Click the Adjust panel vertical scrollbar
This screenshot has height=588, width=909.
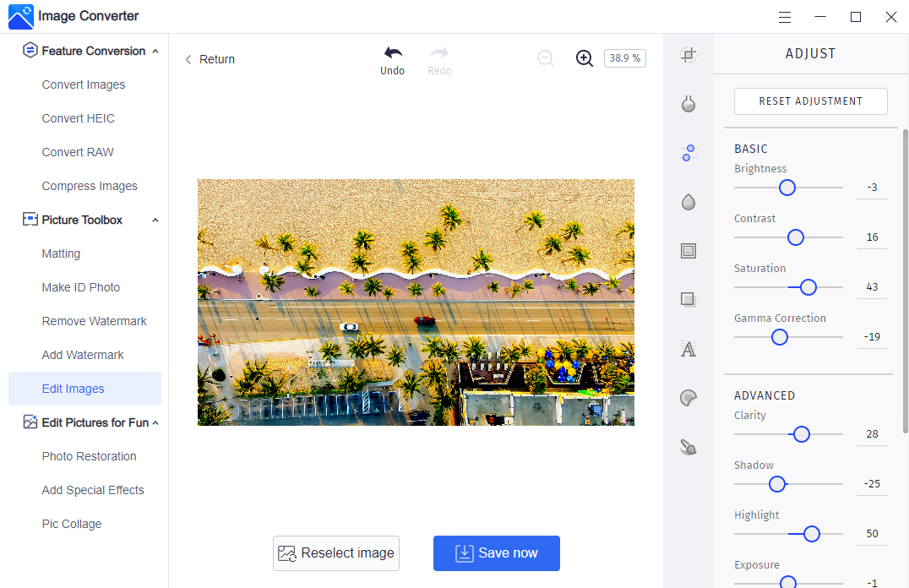point(906,280)
